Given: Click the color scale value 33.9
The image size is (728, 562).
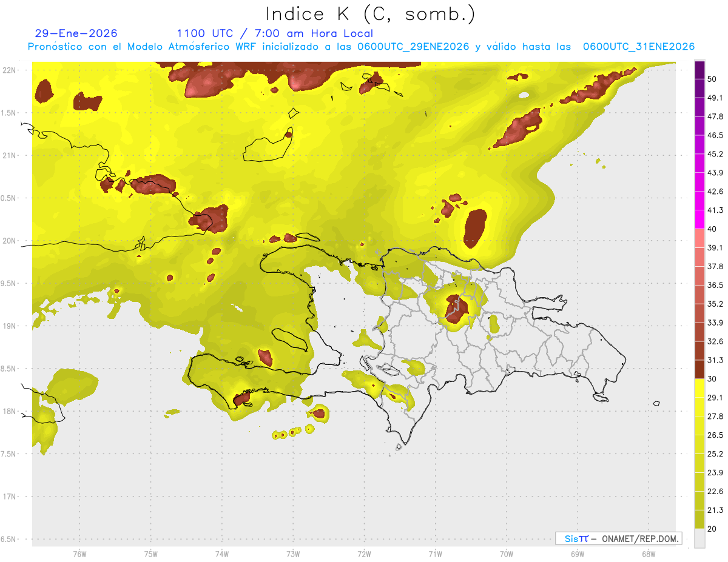Looking at the screenshot, I should 715,323.
